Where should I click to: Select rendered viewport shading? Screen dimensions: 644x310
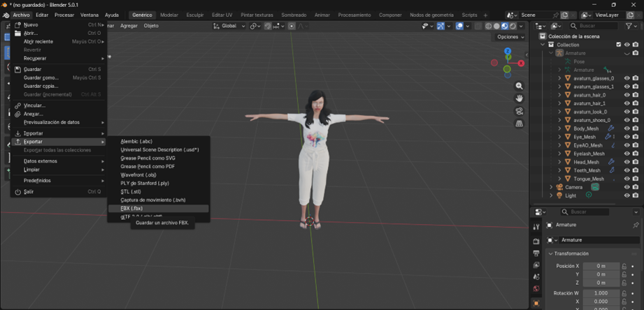tap(513, 27)
